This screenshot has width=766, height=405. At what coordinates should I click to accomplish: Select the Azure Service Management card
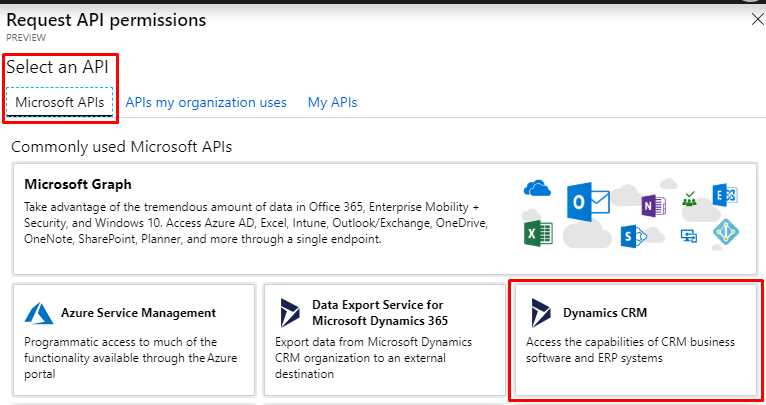pyautogui.click(x=134, y=340)
